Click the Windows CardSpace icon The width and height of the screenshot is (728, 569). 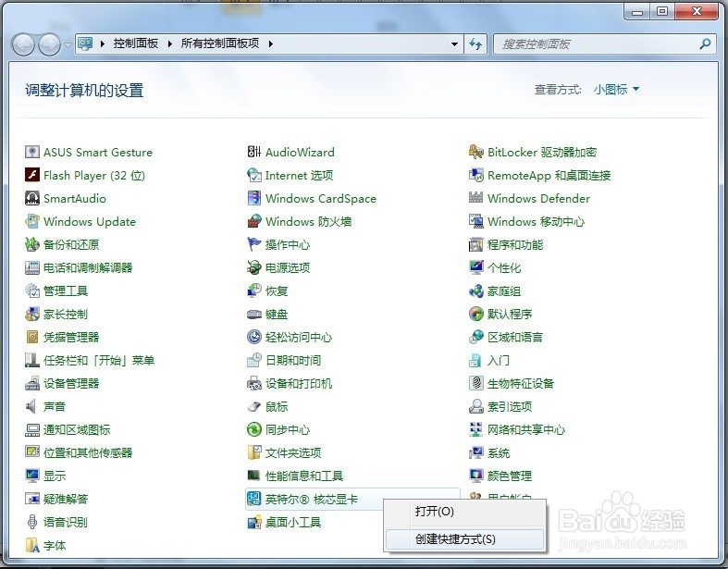[x=254, y=198]
